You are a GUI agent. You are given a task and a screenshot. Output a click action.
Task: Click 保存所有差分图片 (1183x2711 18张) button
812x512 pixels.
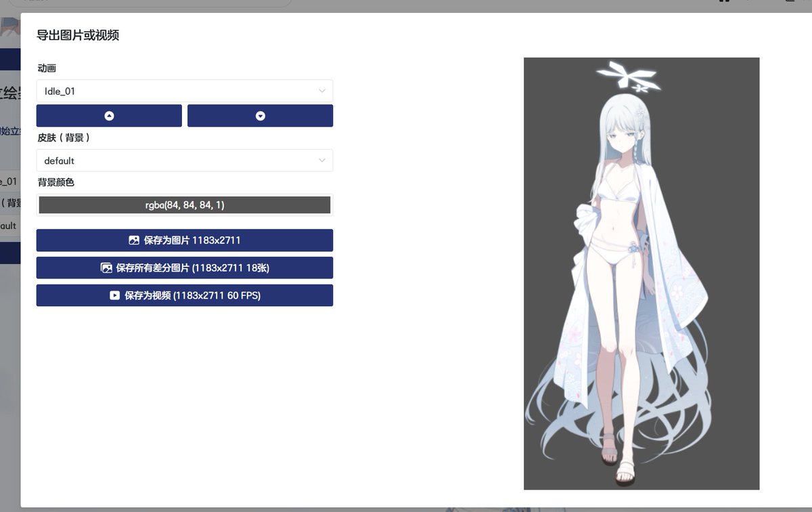tap(184, 268)
